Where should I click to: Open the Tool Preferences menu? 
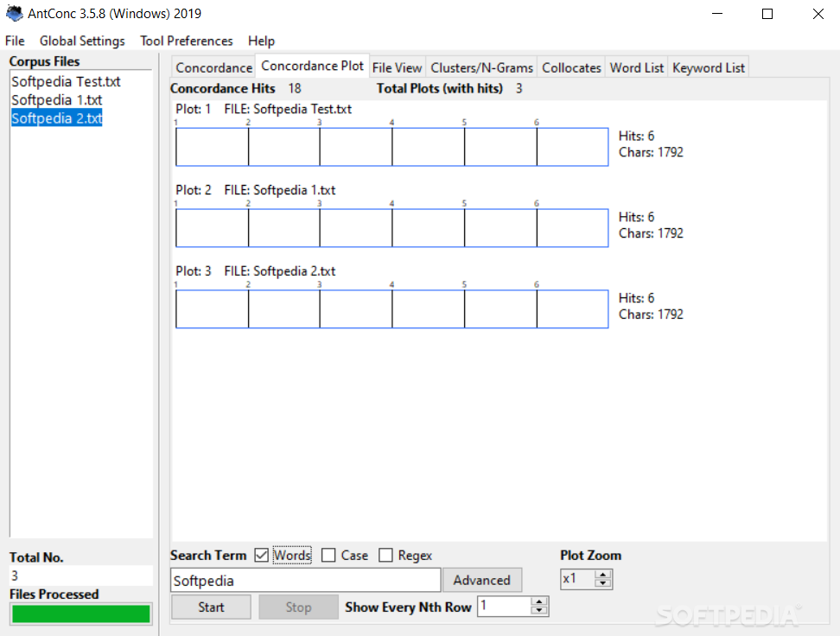[187, 41]
